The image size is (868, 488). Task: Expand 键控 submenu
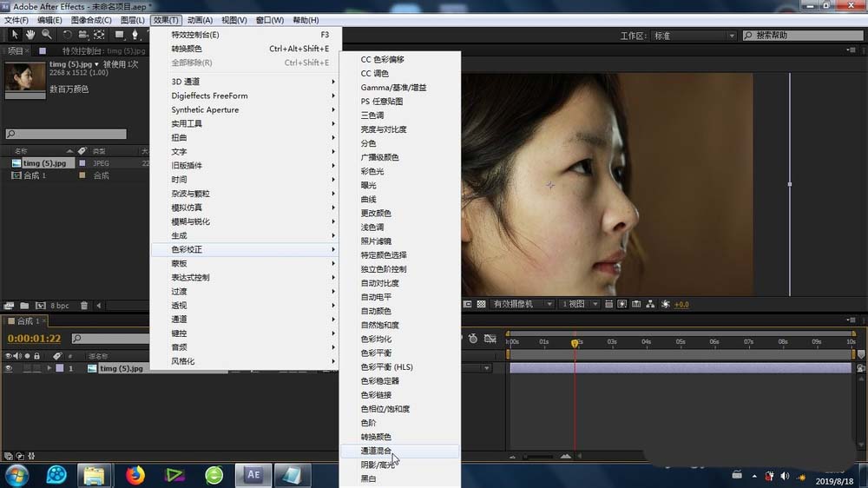pos(247,333)
